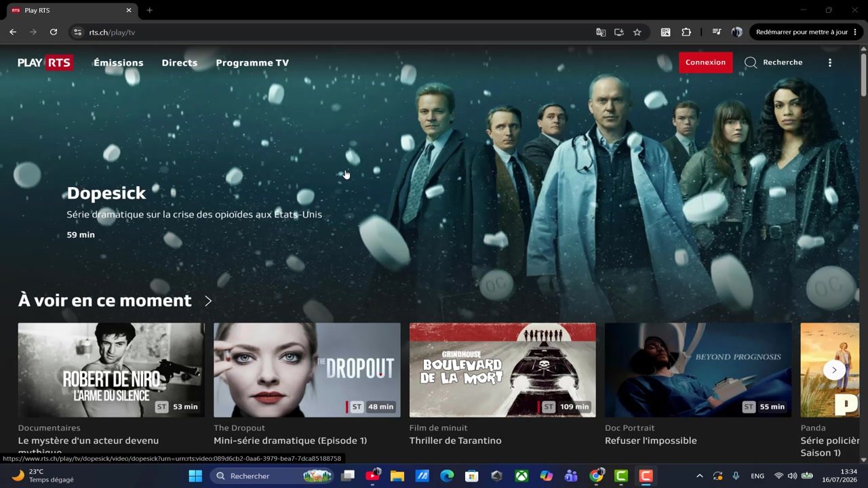Open the Émissions menu
Image resolution: width=868 pixels, height=488 pixels.
(x=119, y=62)
